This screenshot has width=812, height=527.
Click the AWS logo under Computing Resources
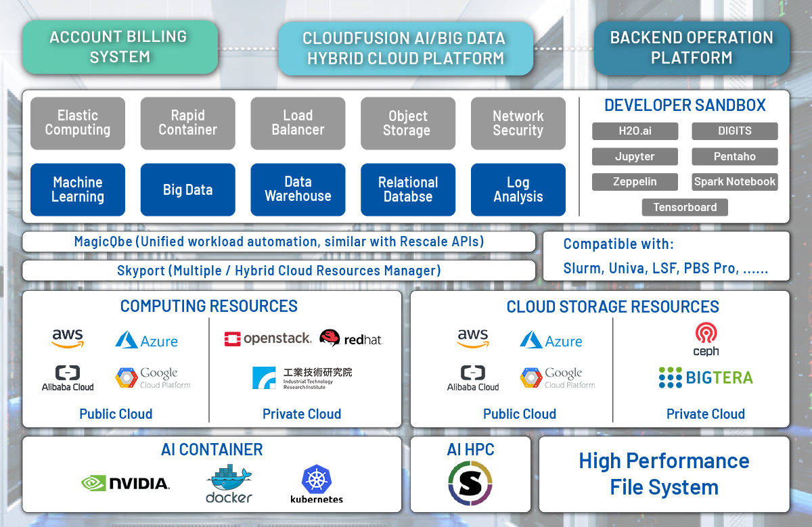coord(68,338)
